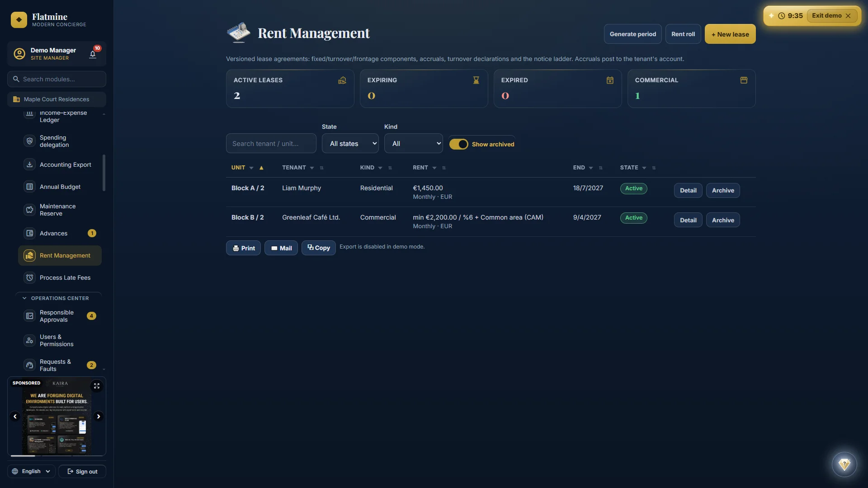The image size is (868, 488).
Task: Show previous sponsored ad slide
Action: click(15, 416)
